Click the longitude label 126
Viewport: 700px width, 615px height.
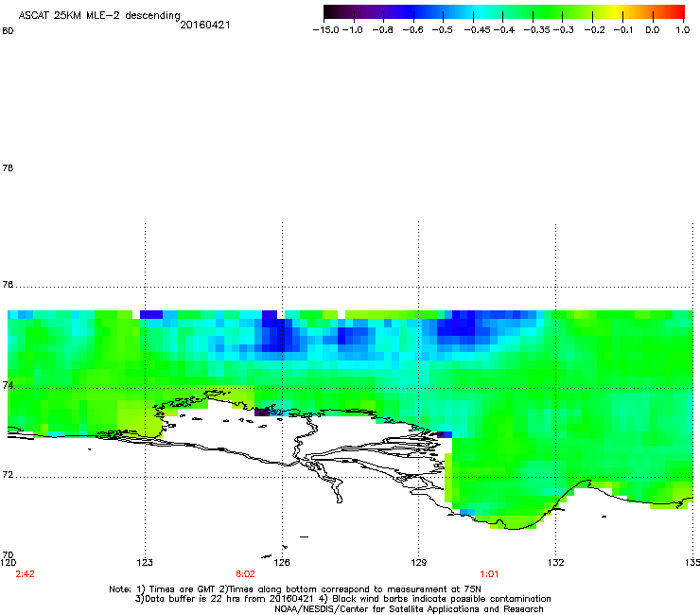pyautogui.click(x=282, y=562)
